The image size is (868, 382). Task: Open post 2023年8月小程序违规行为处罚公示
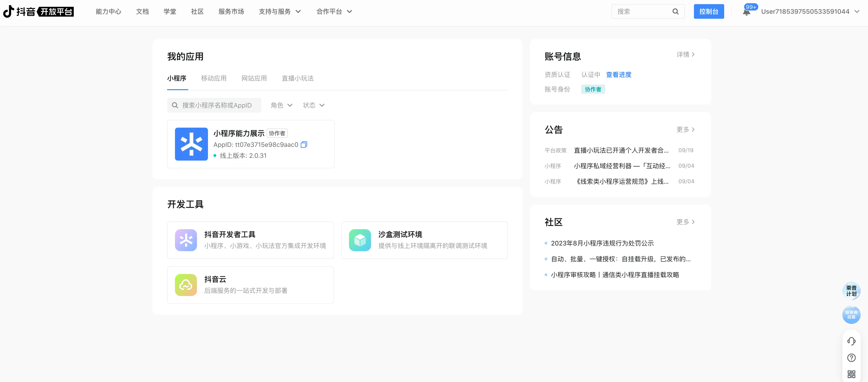click(602, 243)
